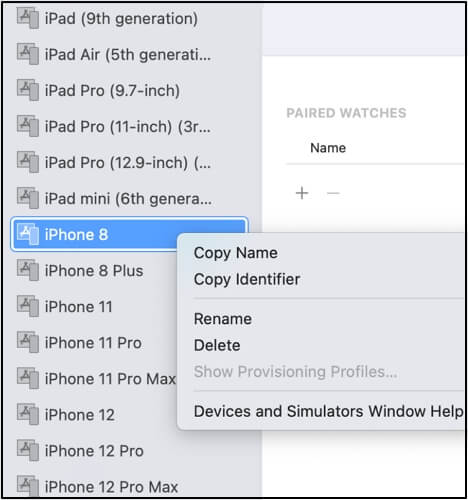Remove a paired watch with the minus button
Screen dimensions: 468x500
click(333, 193)
